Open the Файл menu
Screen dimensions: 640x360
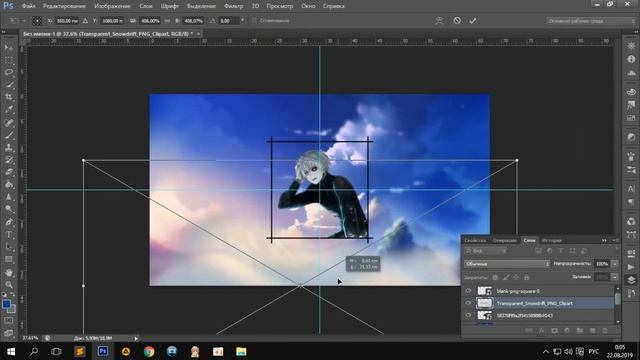point(28,6)
